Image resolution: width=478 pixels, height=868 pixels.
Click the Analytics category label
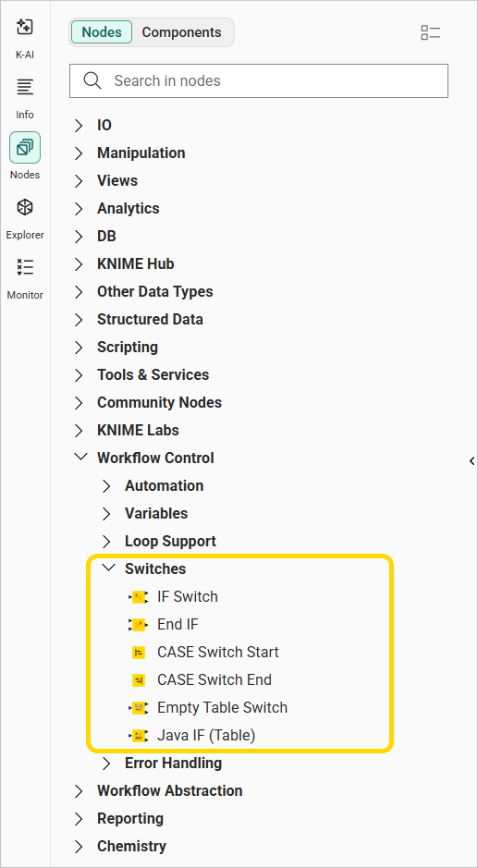[129, 209]
